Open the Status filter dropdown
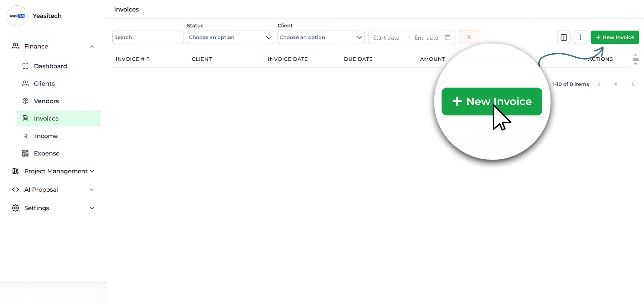 tap(230, 37)
